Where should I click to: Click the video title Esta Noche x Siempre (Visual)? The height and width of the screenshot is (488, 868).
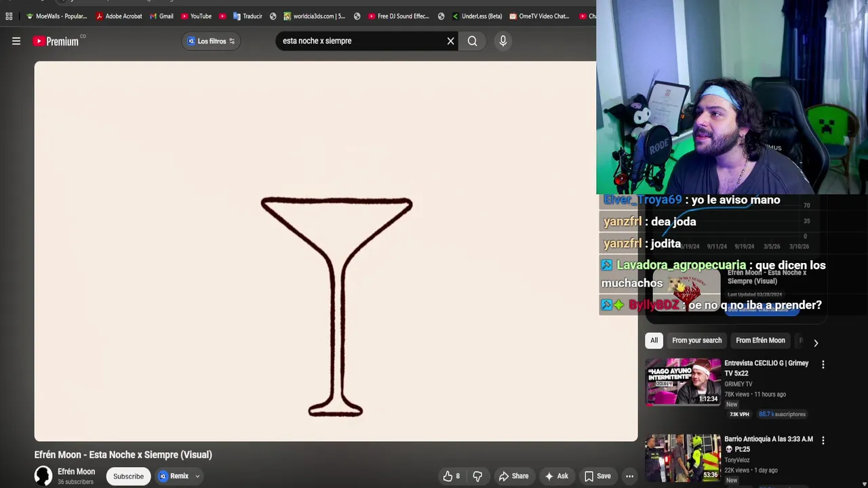pyautogui.click(x=123, y=455)
